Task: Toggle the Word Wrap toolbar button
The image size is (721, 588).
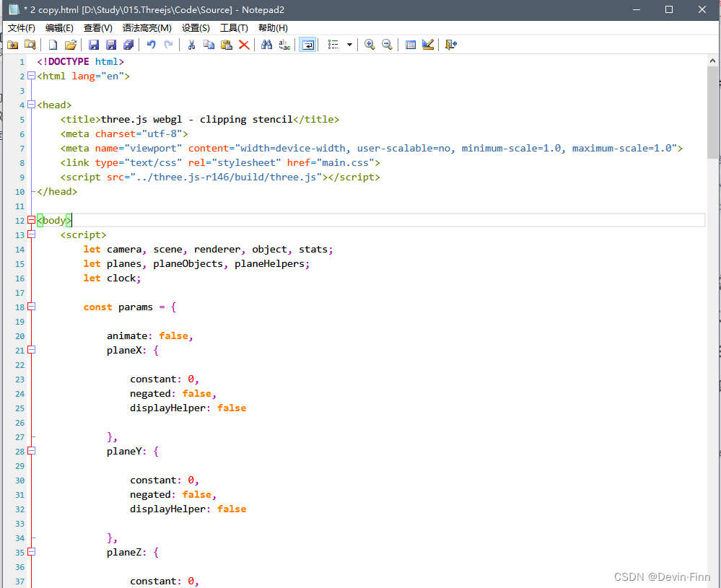Action: [x=307, y=45]
